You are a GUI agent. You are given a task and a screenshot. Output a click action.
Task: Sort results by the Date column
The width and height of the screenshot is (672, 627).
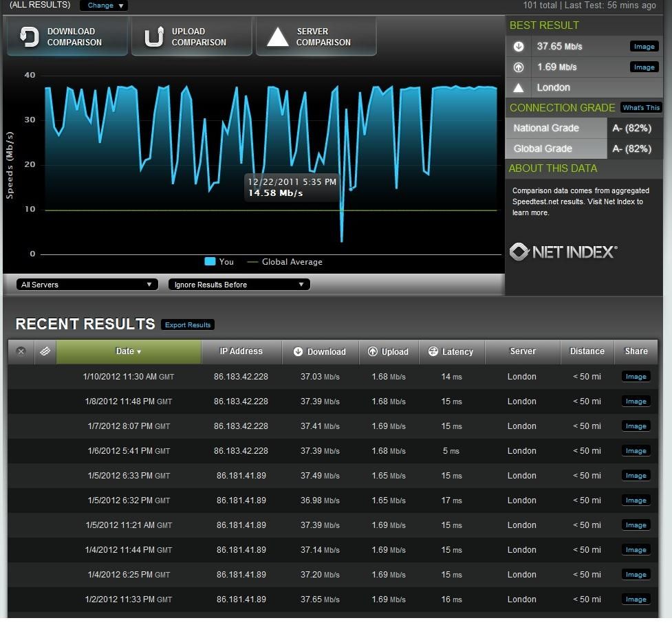pos(128,351)
